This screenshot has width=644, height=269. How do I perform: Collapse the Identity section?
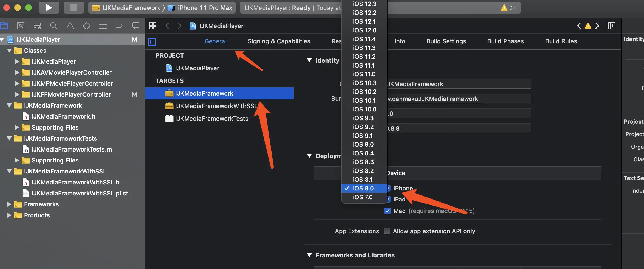[309, 60]
